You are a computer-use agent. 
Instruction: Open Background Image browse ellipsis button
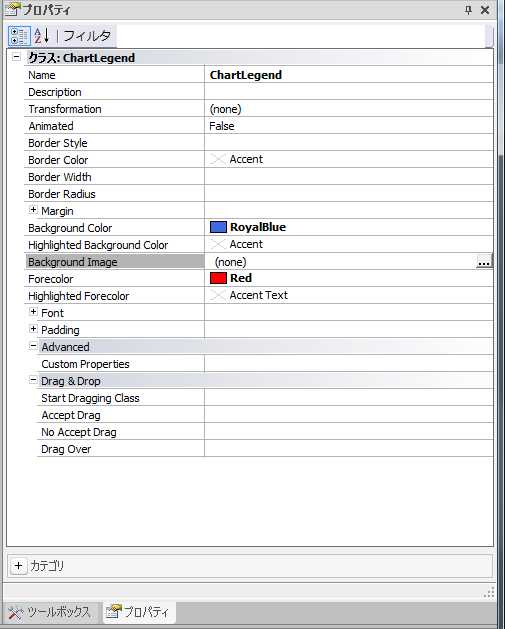[x=484, y=262]
